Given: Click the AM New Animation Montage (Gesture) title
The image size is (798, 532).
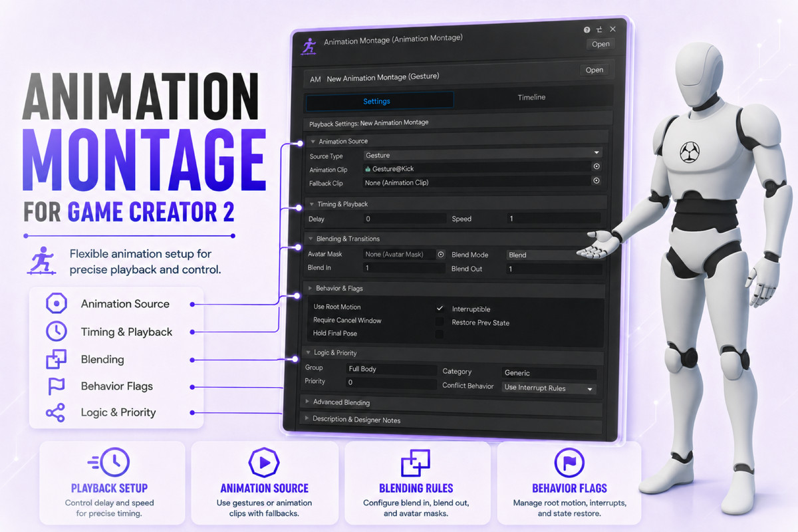Looking at the screenshot, I should (374, 78).
